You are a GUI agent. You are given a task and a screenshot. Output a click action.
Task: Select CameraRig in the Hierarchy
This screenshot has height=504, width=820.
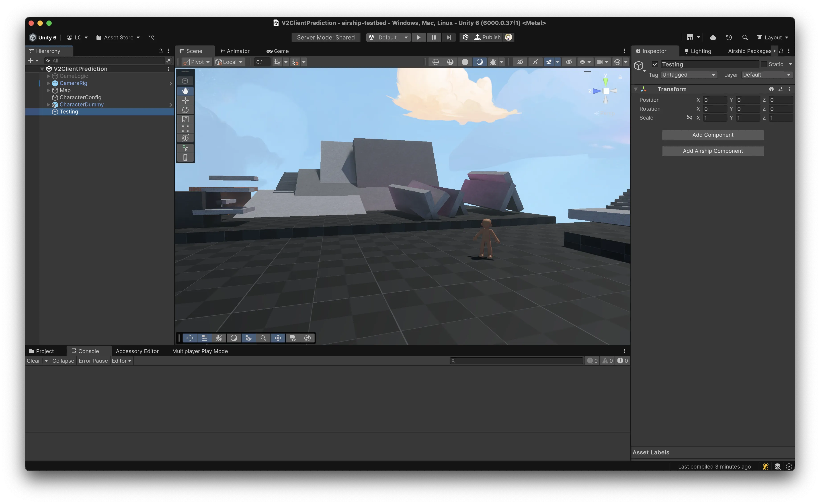point(73,83)
